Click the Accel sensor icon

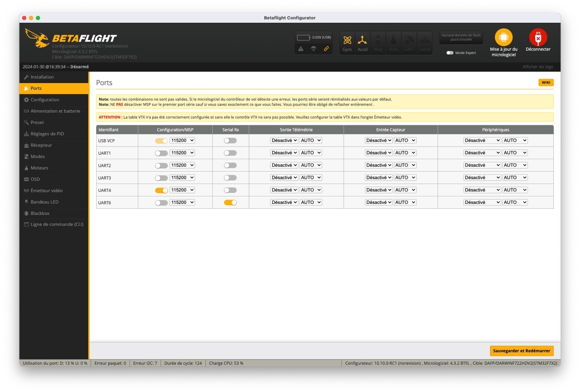point(362,41)
